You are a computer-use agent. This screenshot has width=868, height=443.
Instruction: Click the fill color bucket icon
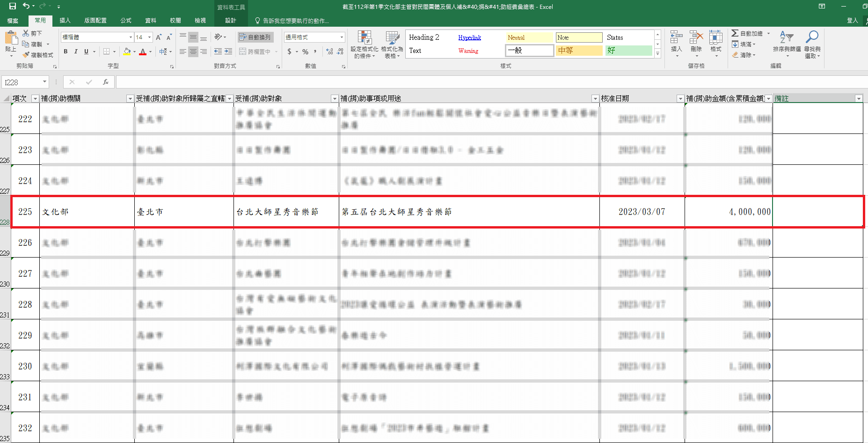coord(127,52)
